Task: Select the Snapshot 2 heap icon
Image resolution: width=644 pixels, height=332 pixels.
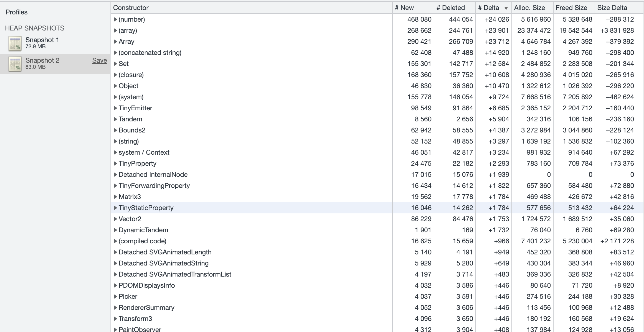Action: [15, 64]
